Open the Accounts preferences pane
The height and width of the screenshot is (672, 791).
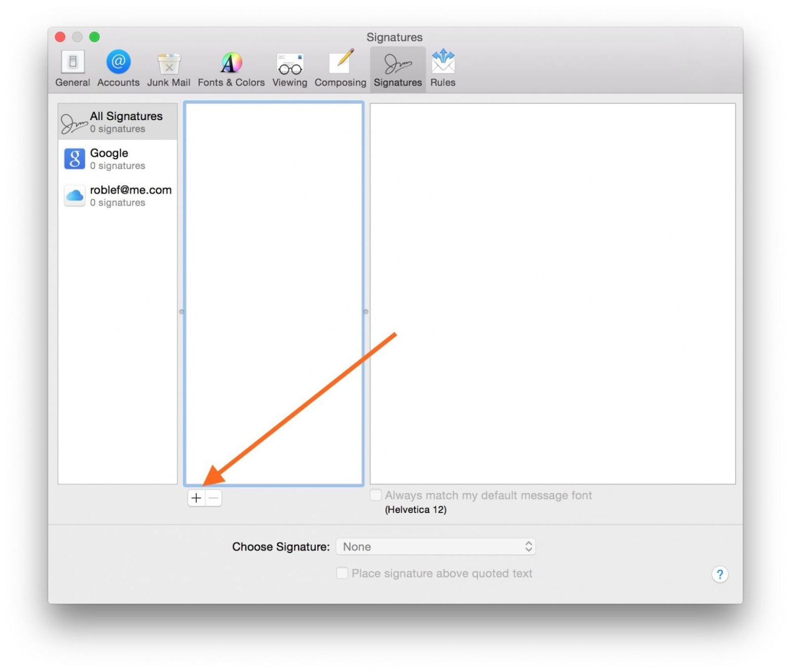click(118, 68)
